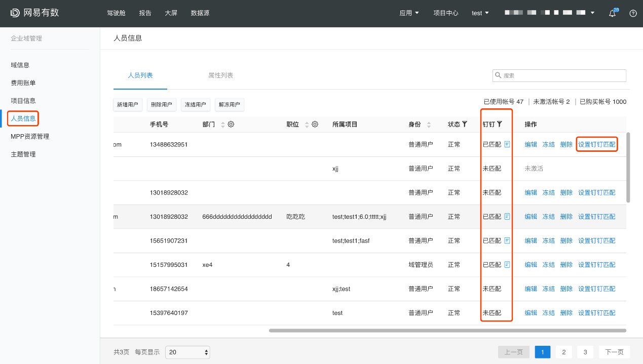Click the cell test;test1;6.0;ttttt;xjj
This screenshot has height=364, width=643.
(x=359, y=217)
